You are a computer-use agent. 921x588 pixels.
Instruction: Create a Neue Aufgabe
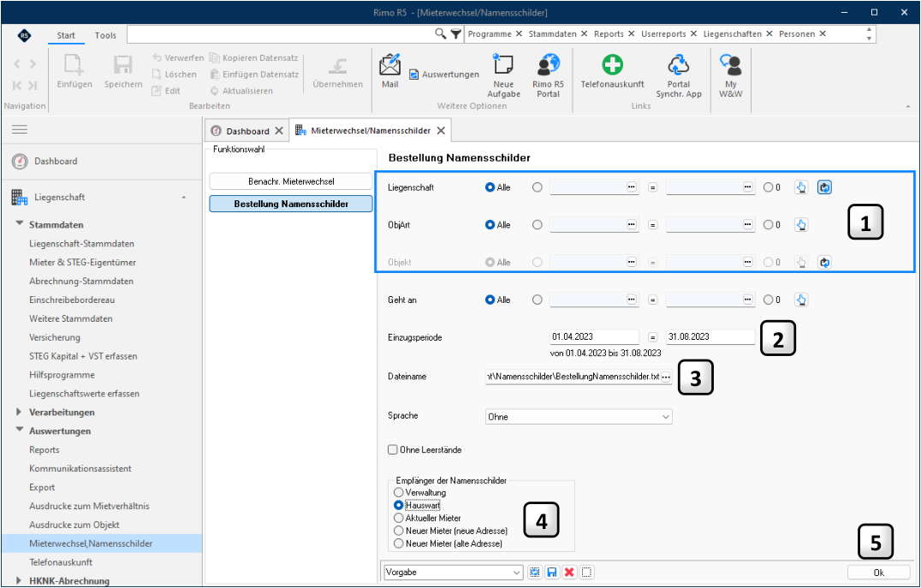(503, 75)
